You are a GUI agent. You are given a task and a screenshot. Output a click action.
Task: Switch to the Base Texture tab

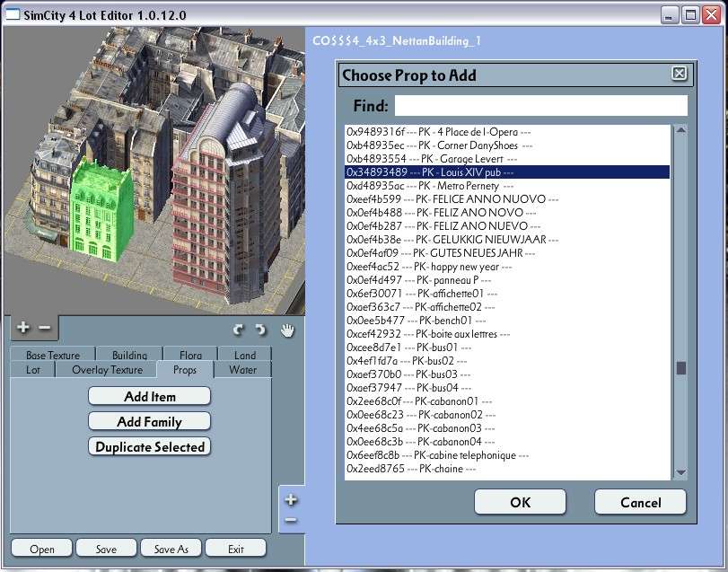click(x=53, y=355)
